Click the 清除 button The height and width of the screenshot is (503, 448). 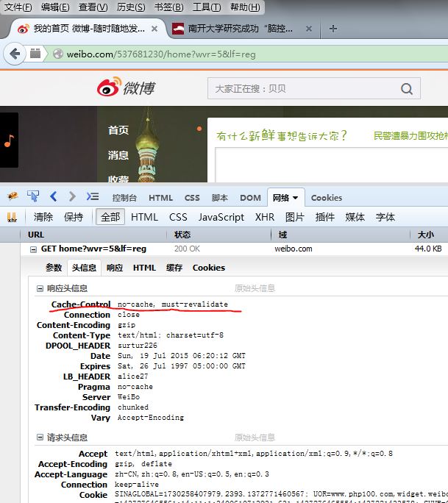tap(43, 217)
